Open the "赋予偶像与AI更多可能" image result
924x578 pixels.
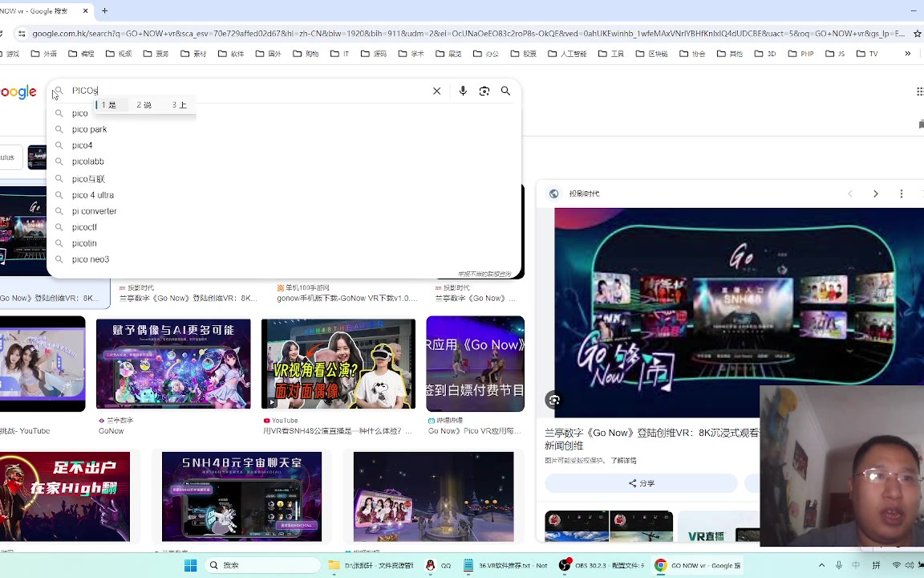point(173,364)
